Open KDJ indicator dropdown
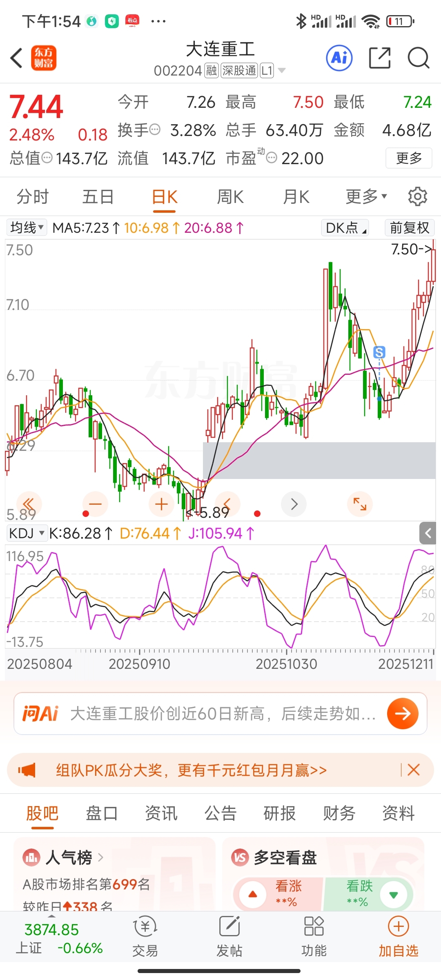 pos(27,533)
